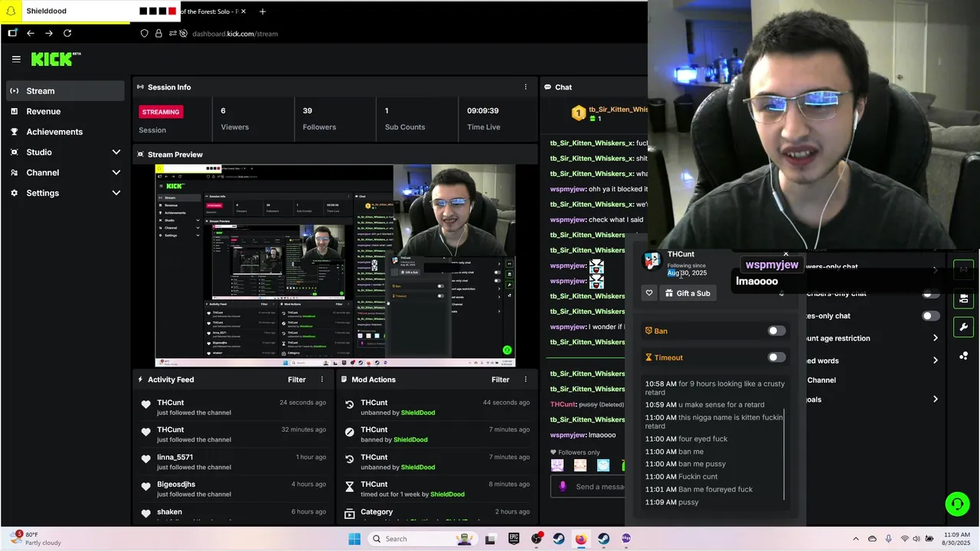
Task: Open the account age restriction chevron
Action: [x=935, y=338]
